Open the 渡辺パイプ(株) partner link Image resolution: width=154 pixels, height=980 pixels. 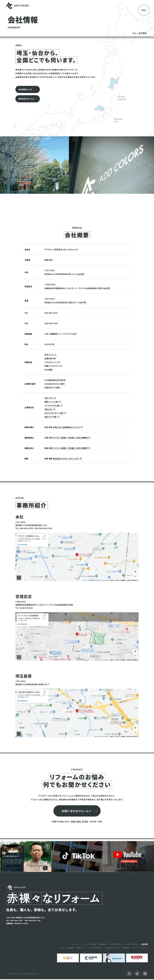pos(52,417)
